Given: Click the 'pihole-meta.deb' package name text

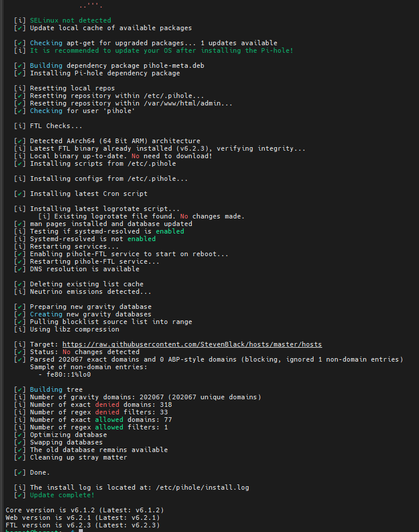Looking at the screenshot, I should [x=174, y=65].
